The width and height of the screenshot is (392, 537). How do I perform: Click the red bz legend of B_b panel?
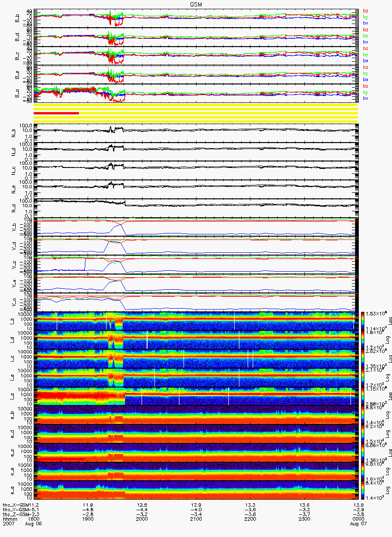[366, 11]
